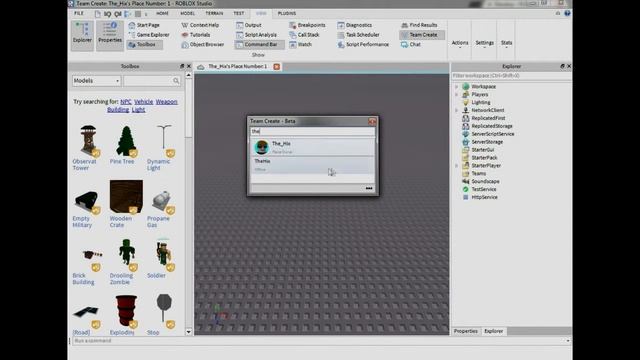Image resolution: width=640 pixels, height=360 pixels.
Task: Select The_Hix user result
Action: (x=312, y=147)
